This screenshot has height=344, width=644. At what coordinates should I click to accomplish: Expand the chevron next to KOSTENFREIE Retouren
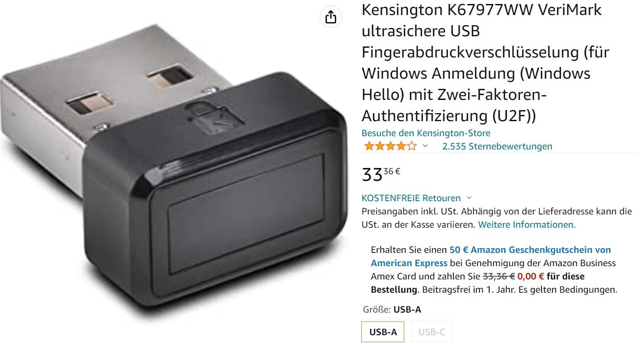coord(469,198)
